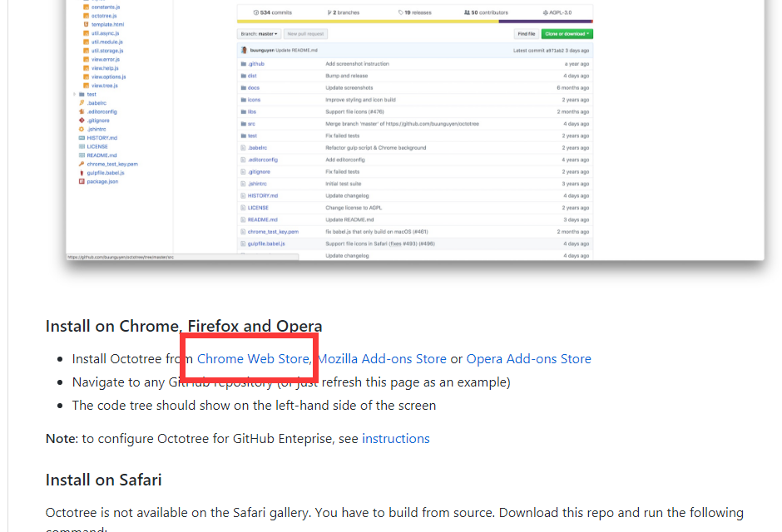782x532 pixels.
Task: View the 19 releases tab
Action: click(415, 12)
